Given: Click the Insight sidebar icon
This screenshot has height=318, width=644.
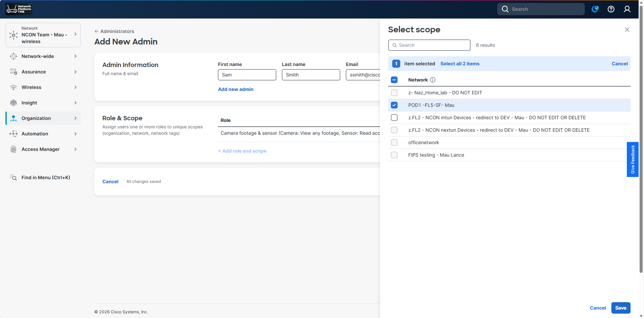Looking at the screenshot, I should pyautogui.click(x=13, y=103).
